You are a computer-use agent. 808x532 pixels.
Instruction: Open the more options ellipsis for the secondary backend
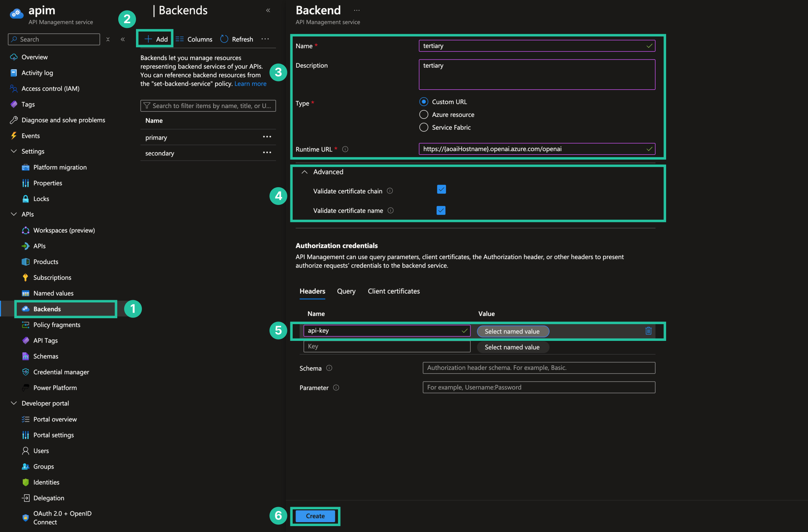point(267,152)
